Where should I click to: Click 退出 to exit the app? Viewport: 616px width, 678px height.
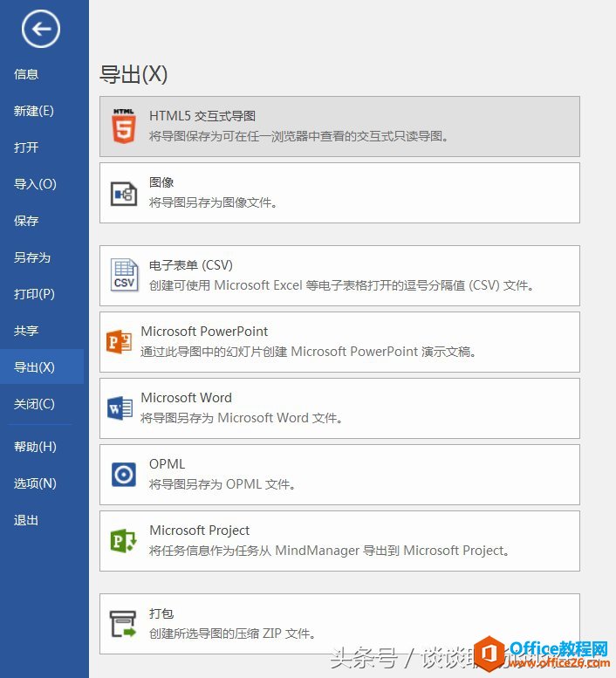(26, 520)
